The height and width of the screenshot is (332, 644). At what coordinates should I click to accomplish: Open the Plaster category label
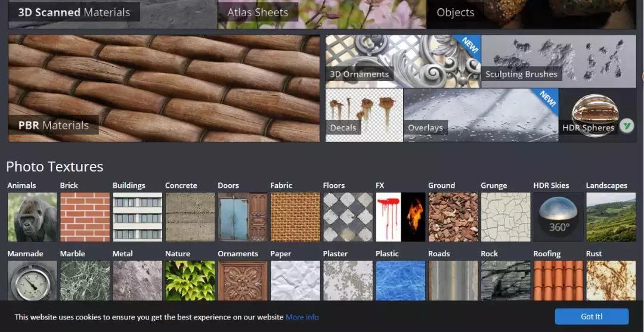click(336, 253)
